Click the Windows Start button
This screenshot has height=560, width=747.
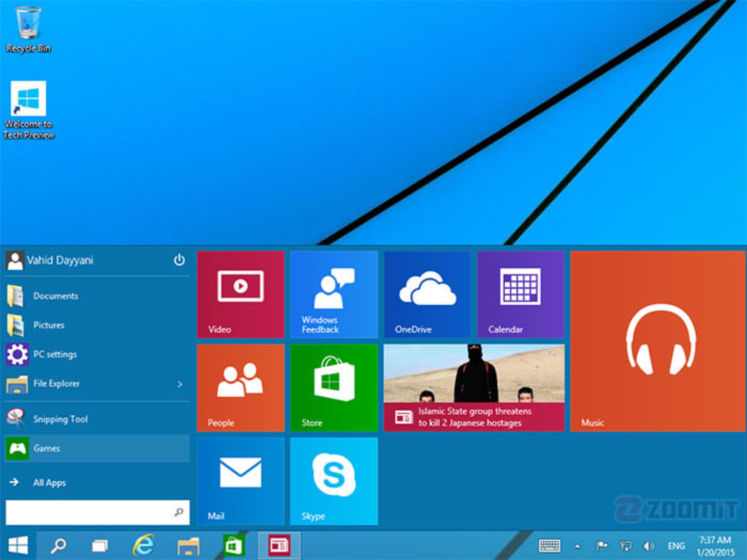tap(18, 546)
